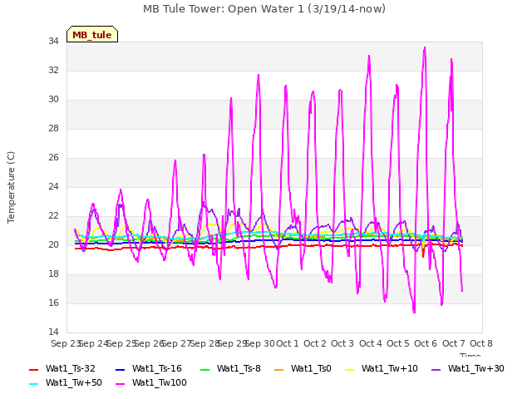Click the 32 y-axis tick label

pos(53,70)
